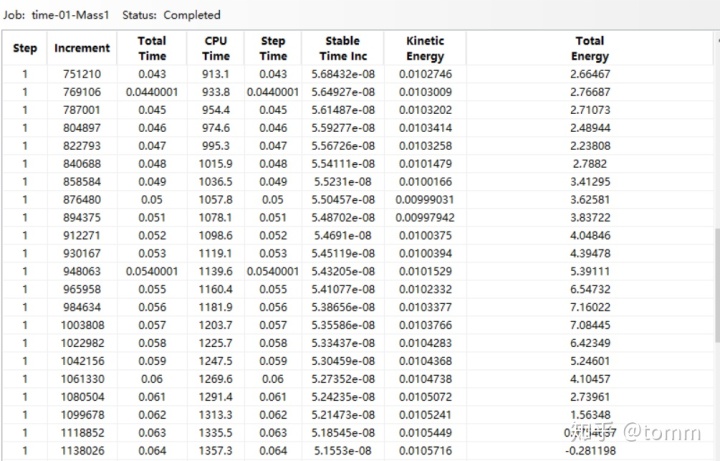The height and width of the screenshot is (461, 720).
Task: Click CPU time value 1098.6
Action: coord(216,235)
